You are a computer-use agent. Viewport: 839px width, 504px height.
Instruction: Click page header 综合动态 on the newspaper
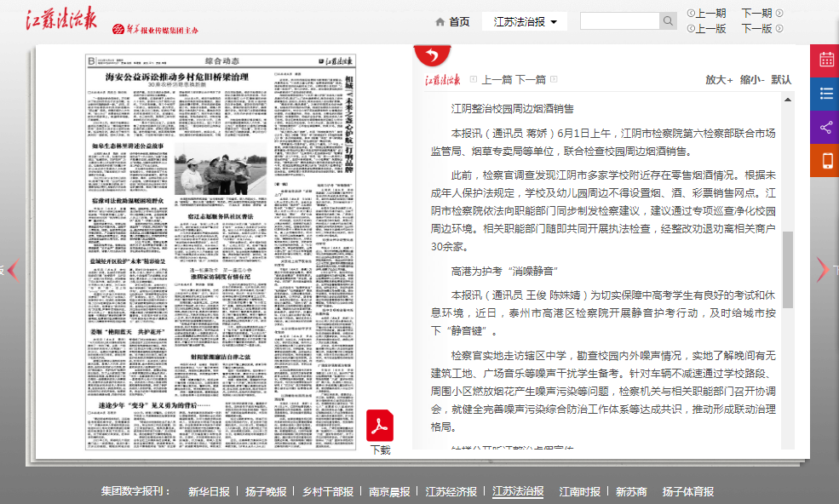click(x=222, y=61)
